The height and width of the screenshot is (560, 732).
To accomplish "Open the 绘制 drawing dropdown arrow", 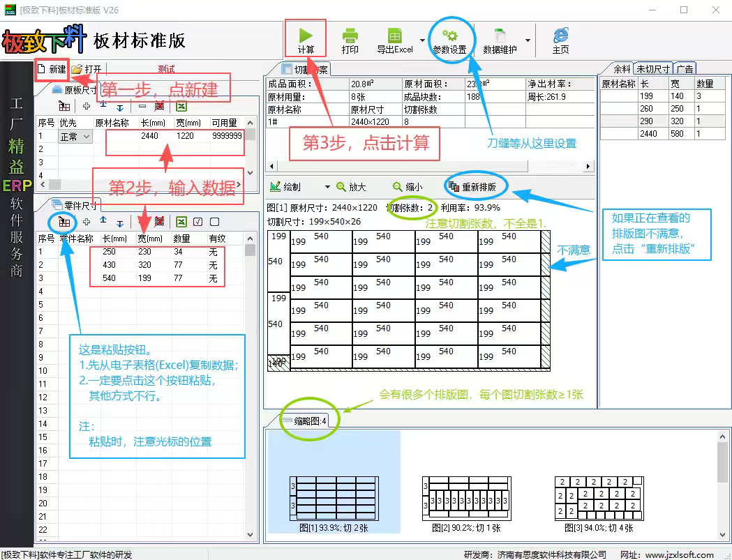I will 327,186.
